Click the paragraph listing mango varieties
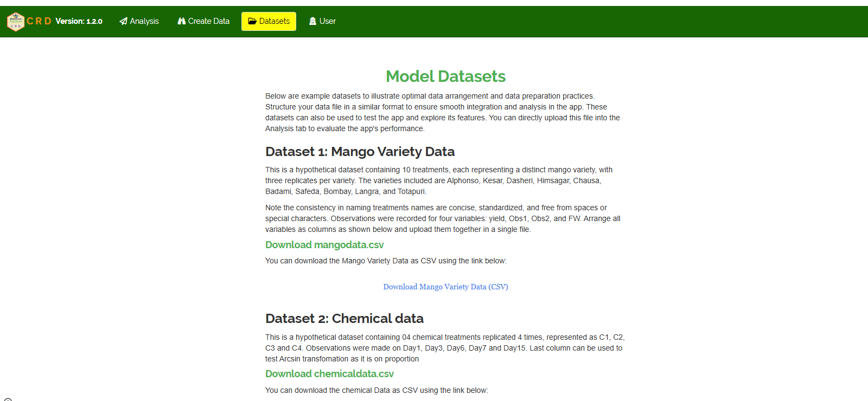 pyautogui.click(x=438, y=180)
